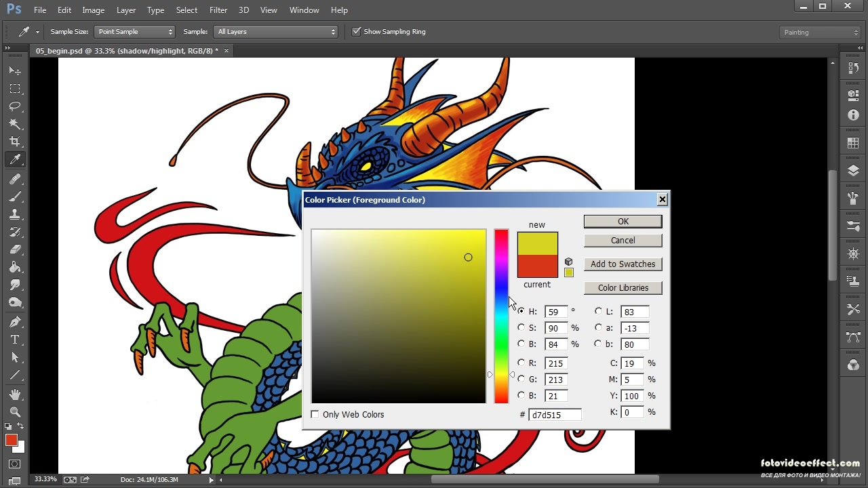Select the Lab L radio button
The image size is (868, 488).
pyautogui.click(x=598, y=311)
